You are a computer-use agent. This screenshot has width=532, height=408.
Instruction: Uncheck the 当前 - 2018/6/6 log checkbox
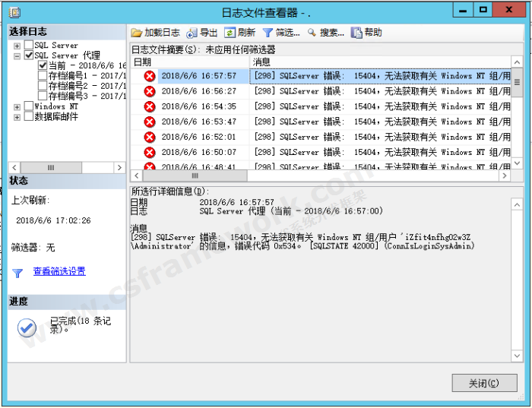[x=43, y=66]
